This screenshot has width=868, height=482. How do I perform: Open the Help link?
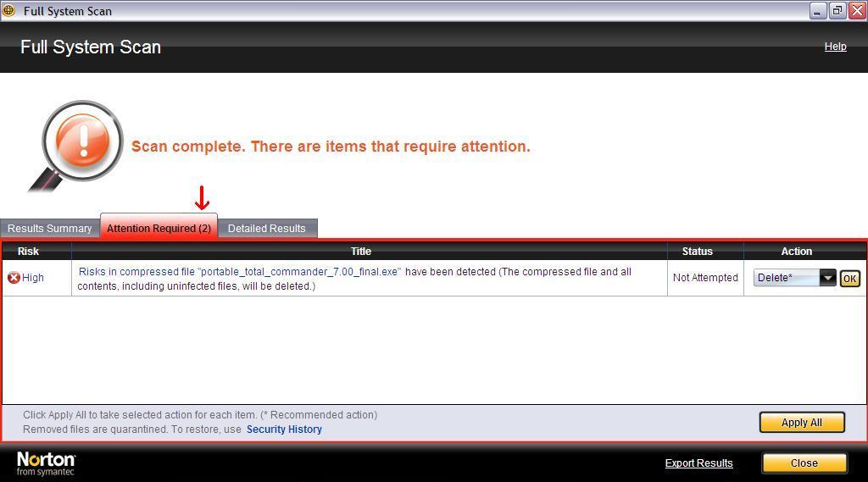click(x=835, y=47)
